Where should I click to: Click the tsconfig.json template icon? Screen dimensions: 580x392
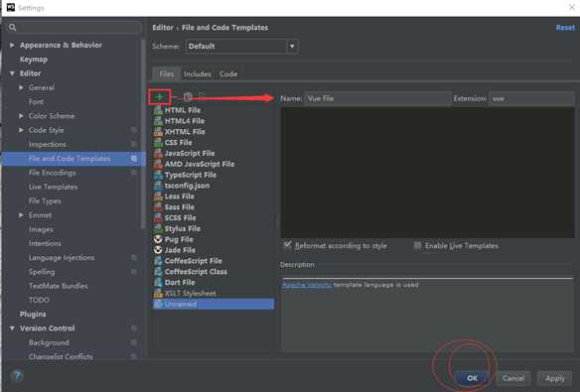(x=158, y=186)
